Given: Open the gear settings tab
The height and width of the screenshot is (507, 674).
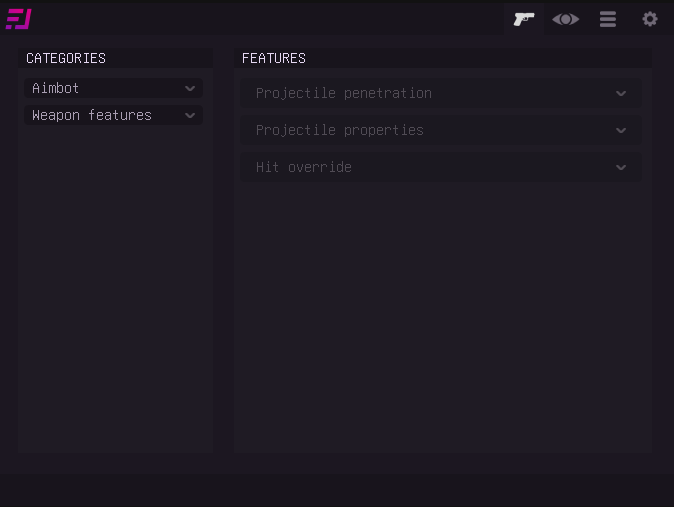Looking at the screenshot, I should point(650,19).
